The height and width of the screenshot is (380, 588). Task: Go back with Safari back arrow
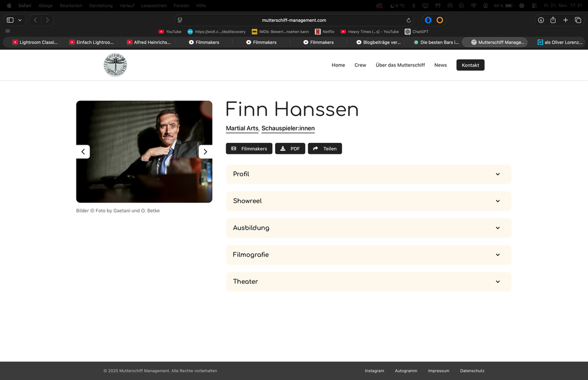(35, 20)
